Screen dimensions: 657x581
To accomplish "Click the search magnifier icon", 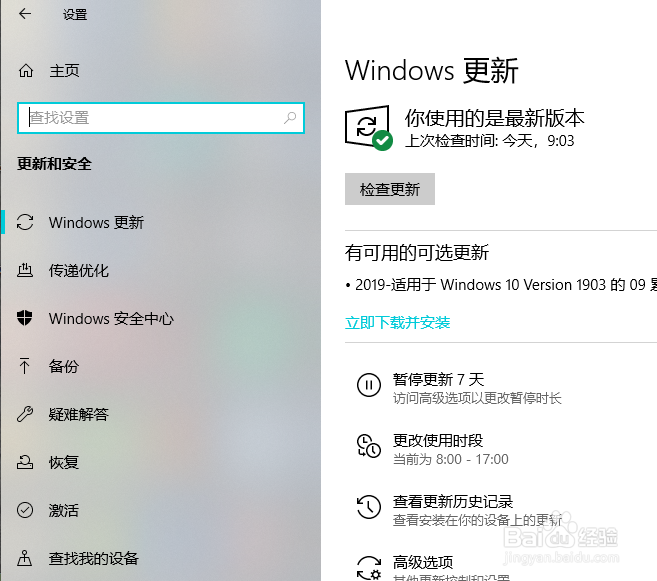I will pyautogui.click(x=290, y=118).
